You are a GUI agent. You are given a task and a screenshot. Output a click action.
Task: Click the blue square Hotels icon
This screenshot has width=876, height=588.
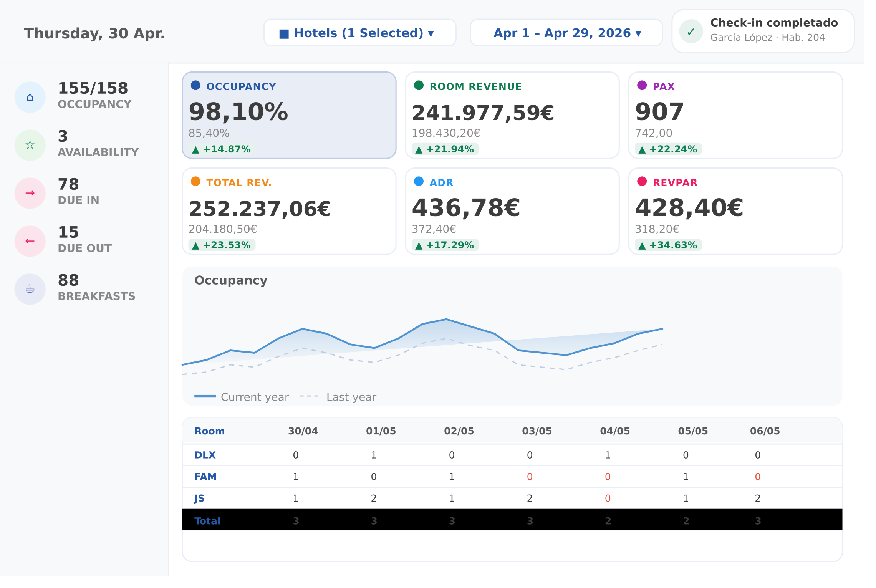[x=284, y=34]
